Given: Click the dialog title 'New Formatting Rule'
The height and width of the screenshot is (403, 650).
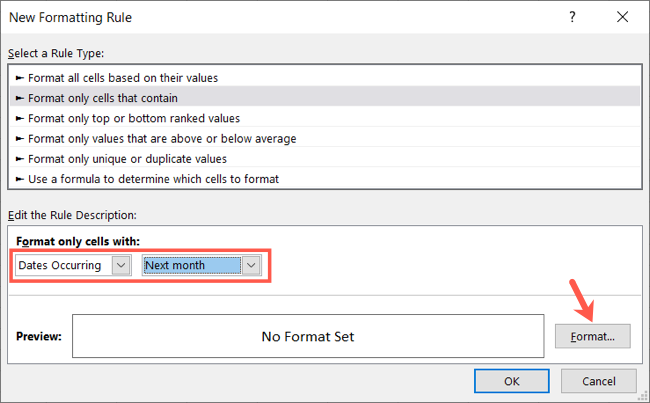Looking at the screenshot, I should click(71, 18).
